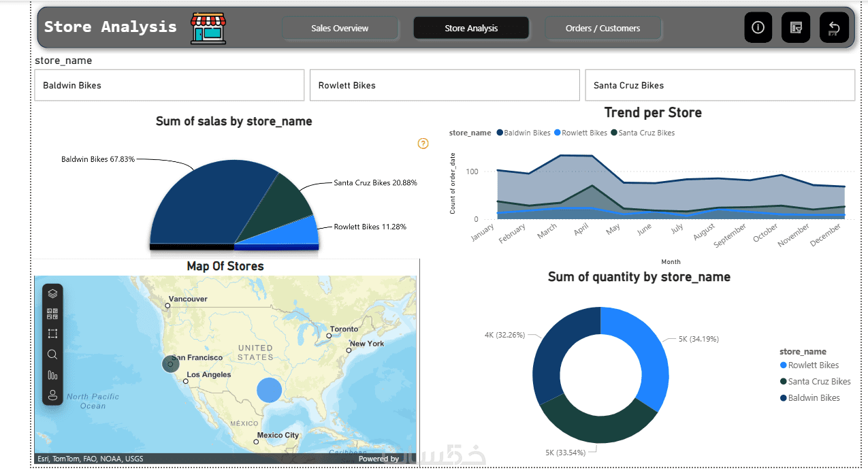Open the map analysis chart tool icon

(52, 374)
